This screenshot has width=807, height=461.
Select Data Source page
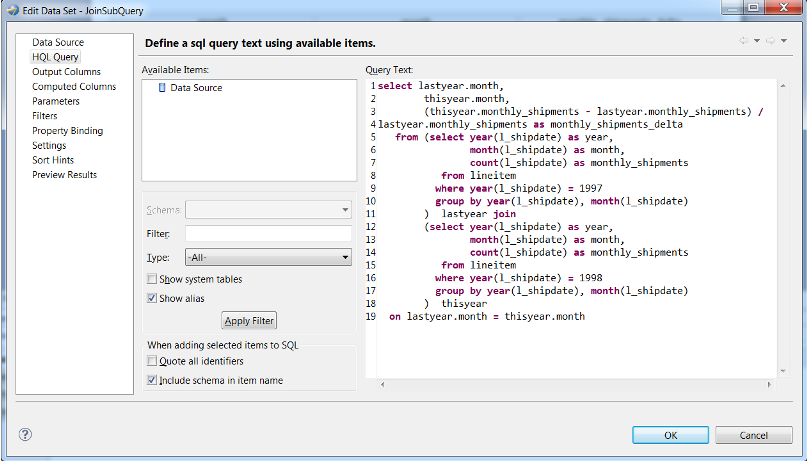[58, 42]
